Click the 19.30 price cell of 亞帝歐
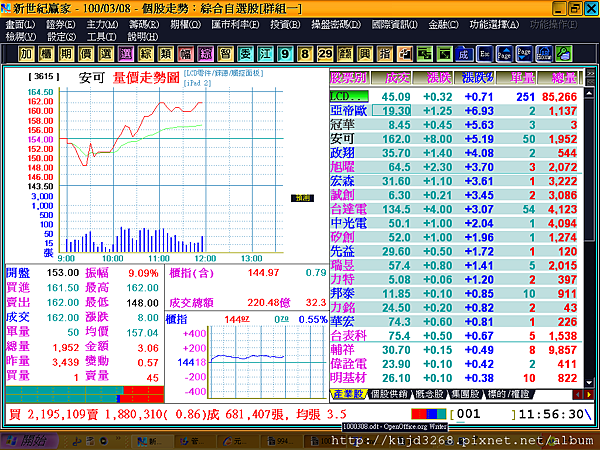 pos(391,111)
